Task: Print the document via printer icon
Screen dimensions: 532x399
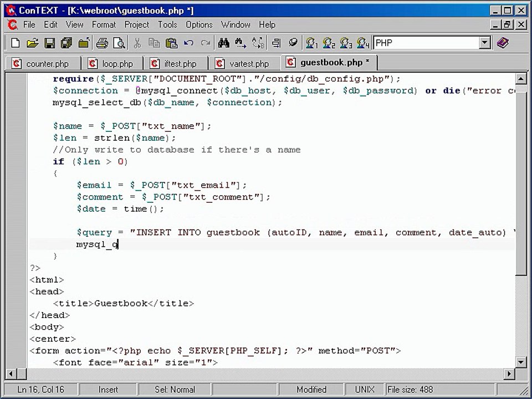Action: [102, 43]
